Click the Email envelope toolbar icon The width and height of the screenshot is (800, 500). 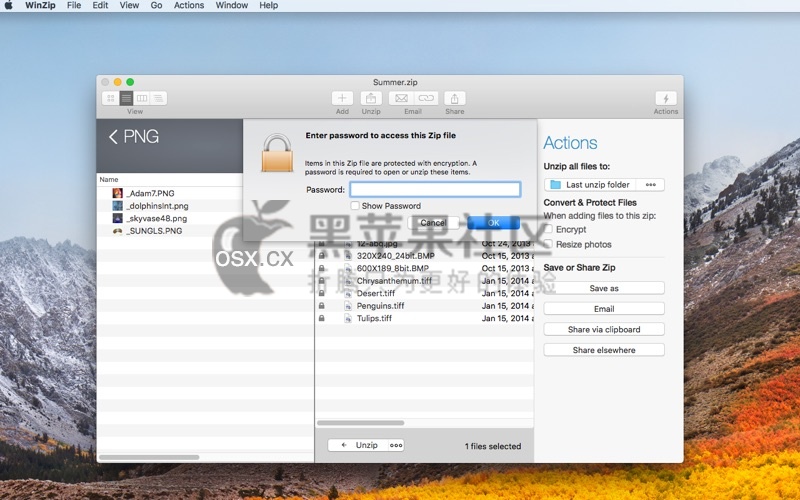(402, 98)
